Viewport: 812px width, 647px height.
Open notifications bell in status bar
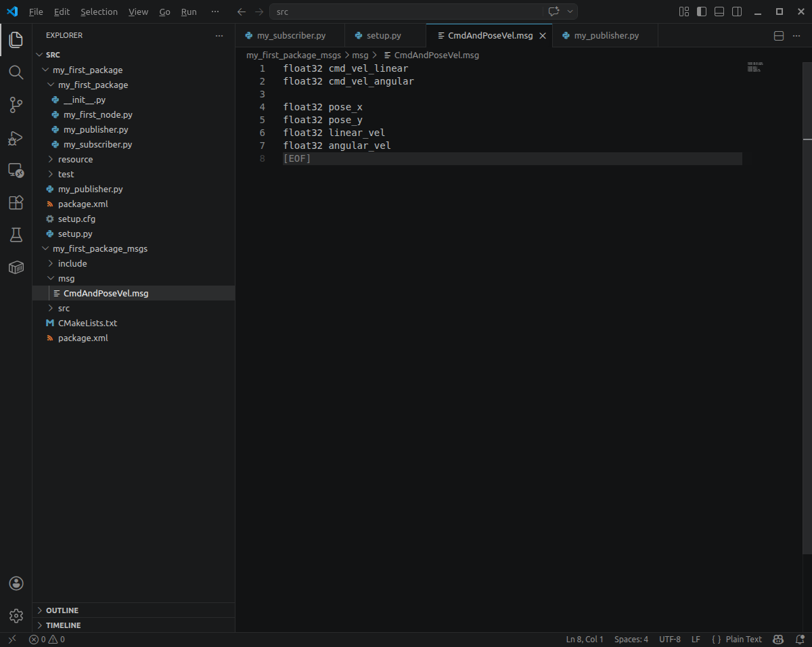(800, 640)
